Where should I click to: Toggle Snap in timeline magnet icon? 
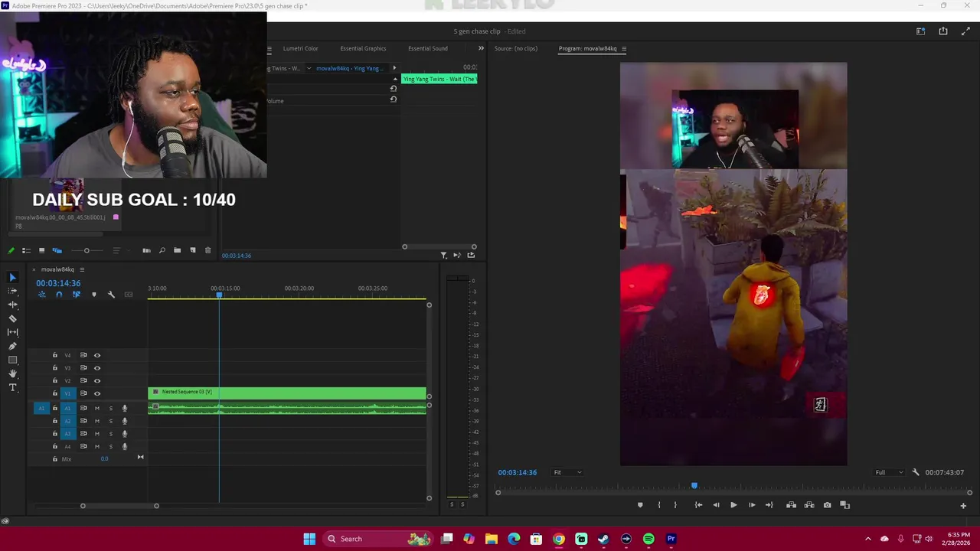(59, 295)
